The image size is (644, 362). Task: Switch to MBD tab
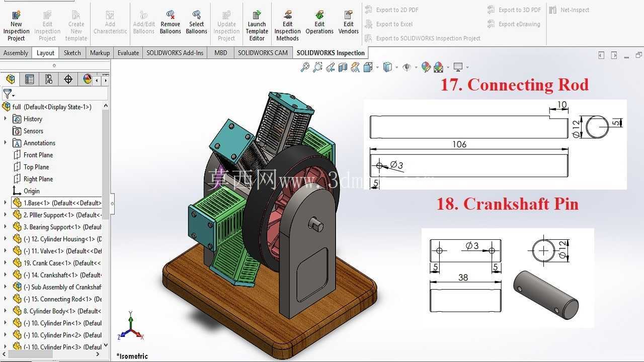coord(220,53)
